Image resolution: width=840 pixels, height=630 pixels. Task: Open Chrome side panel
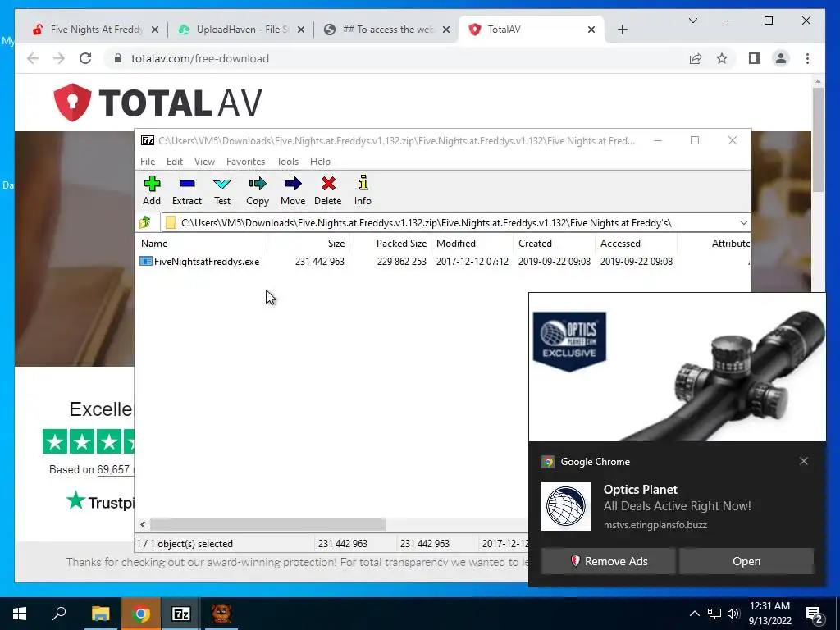point(755,58)
